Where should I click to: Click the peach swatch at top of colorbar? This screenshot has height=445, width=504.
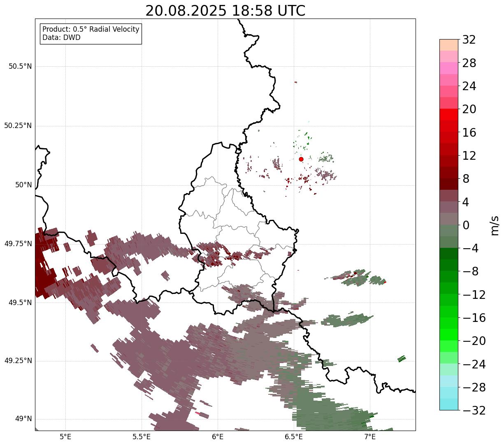(449, 45)
